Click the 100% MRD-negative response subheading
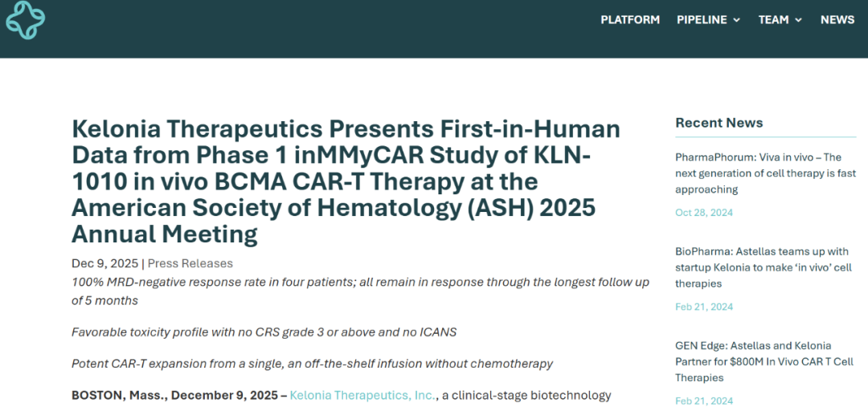The width and height of the screenshot is (868, 407). click(x=360, y=291)
